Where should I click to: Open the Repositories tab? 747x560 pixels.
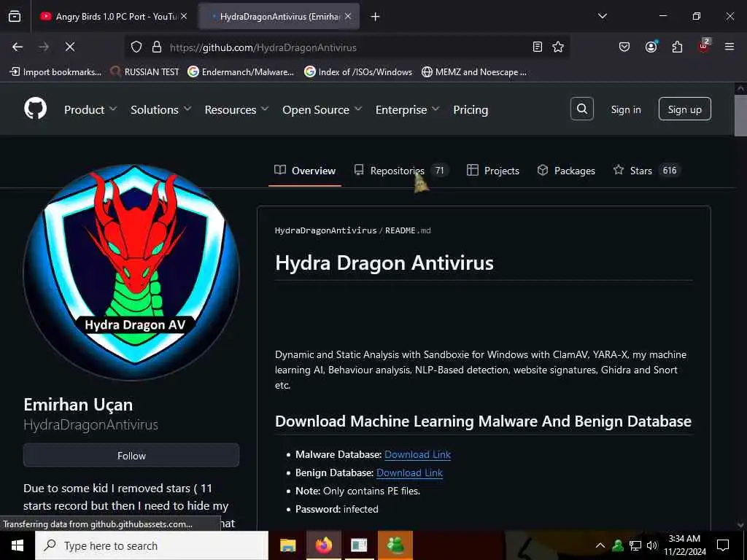coord(400,171)
